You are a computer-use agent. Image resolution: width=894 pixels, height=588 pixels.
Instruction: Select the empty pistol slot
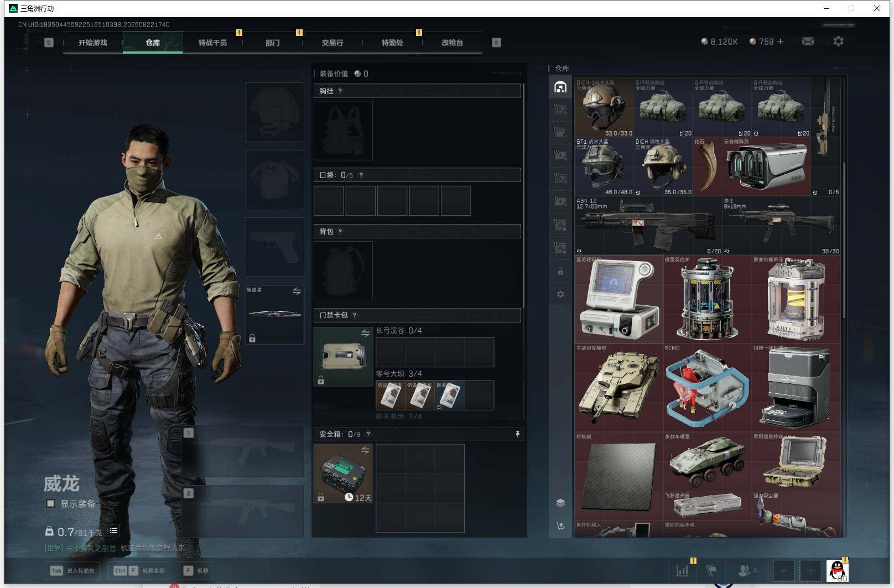(x=274, y=247)
